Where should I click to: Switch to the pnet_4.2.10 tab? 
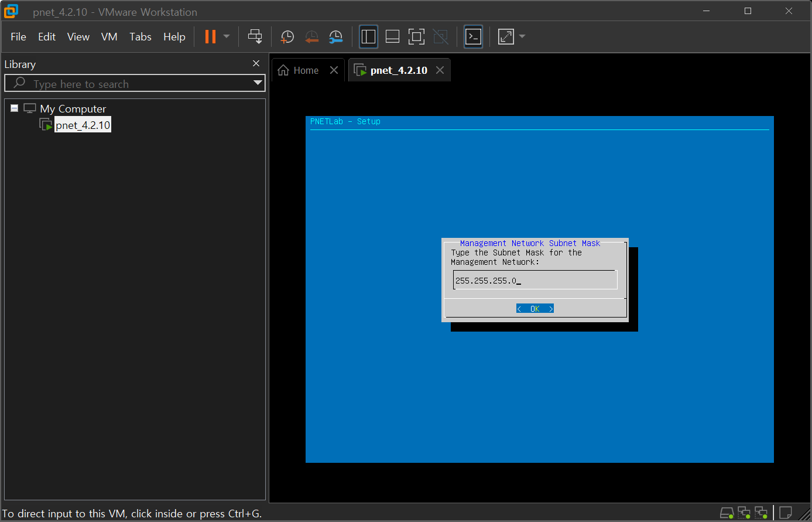click(399, 70)
